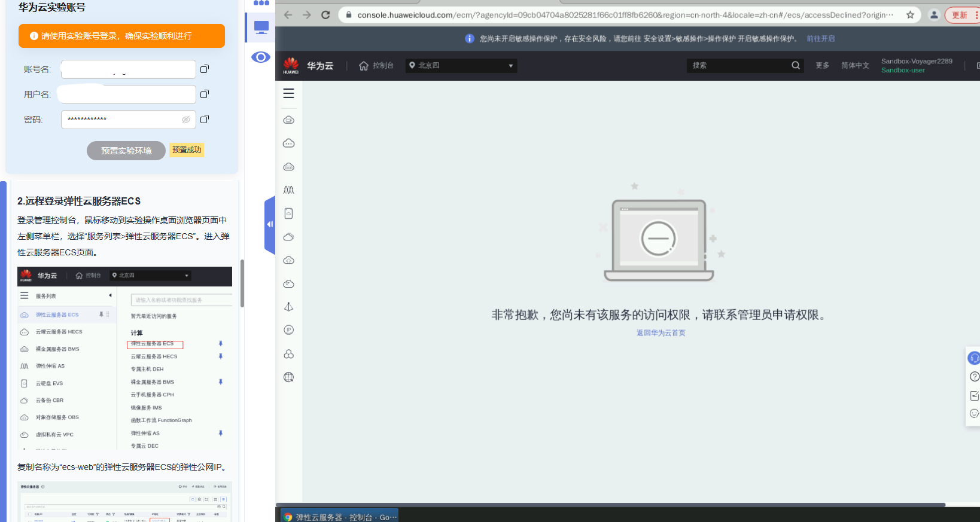Copy the 账号名 field value

click(204, 69)
